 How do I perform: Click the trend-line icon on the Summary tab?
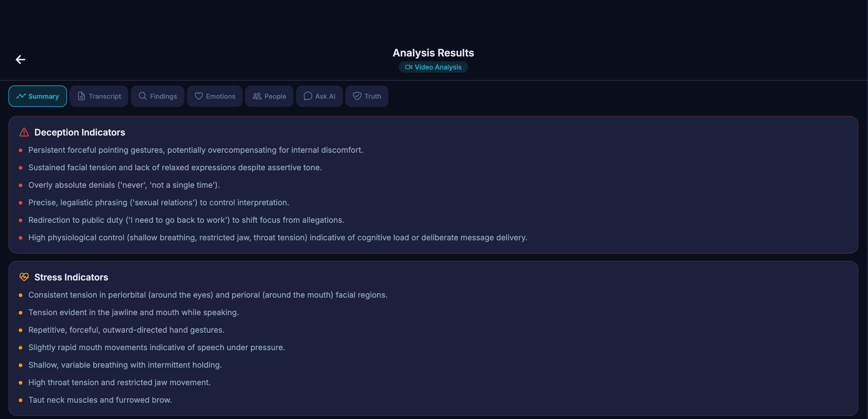(21, 96)
